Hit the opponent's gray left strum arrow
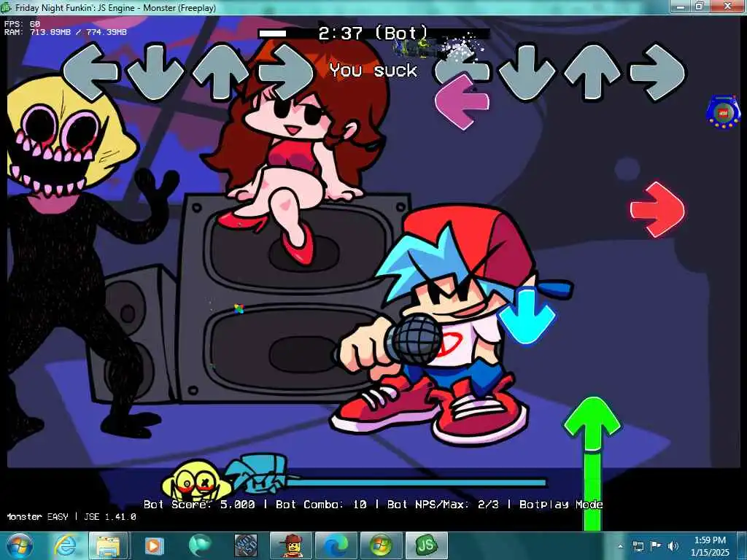This screenshot has height=560, width=747. click(x=90, y=71)
